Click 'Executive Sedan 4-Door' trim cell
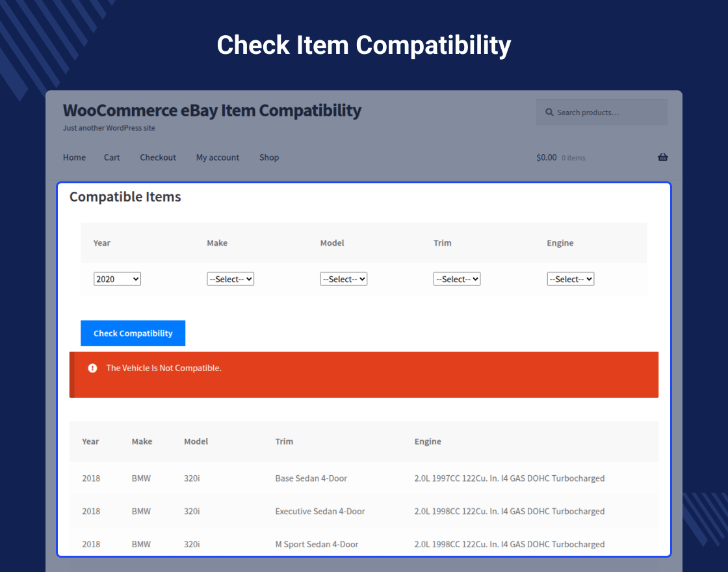 (x=320, y=511)
